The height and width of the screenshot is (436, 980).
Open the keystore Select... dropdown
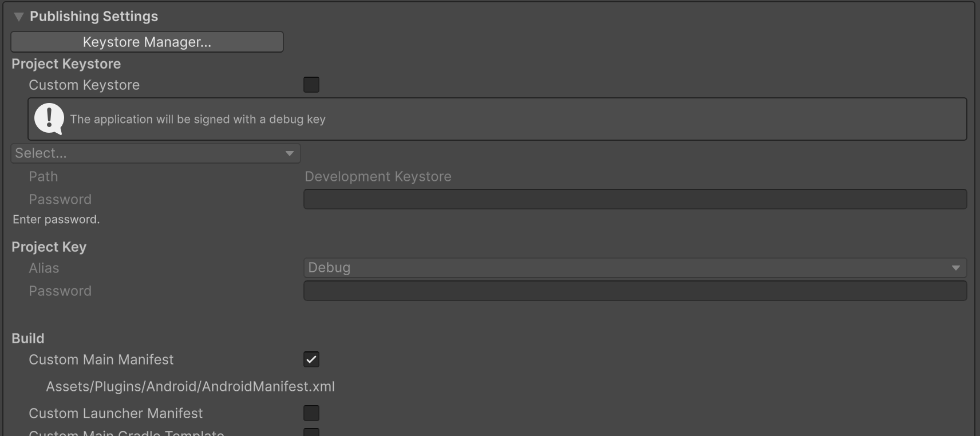point(155,153)
